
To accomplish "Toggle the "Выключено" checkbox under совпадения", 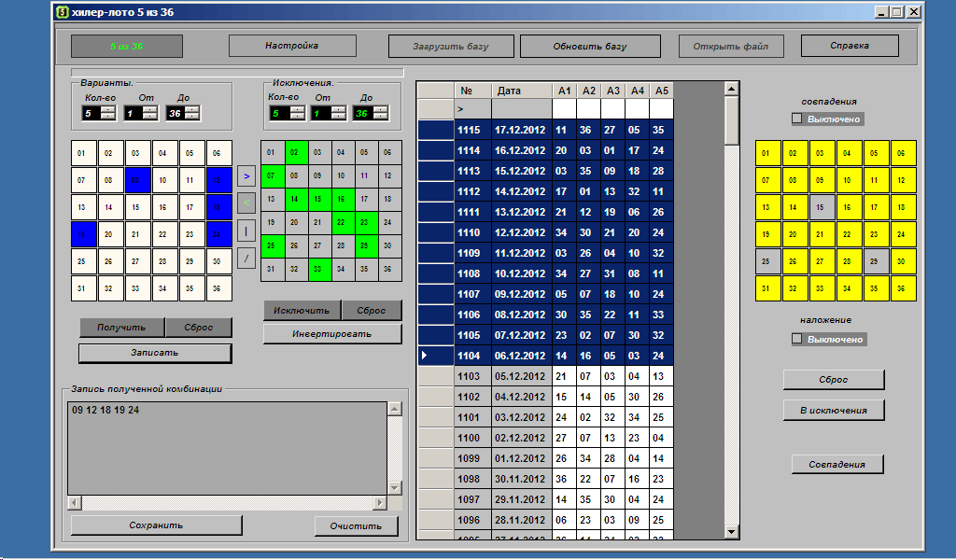I will tap(797, 119).
